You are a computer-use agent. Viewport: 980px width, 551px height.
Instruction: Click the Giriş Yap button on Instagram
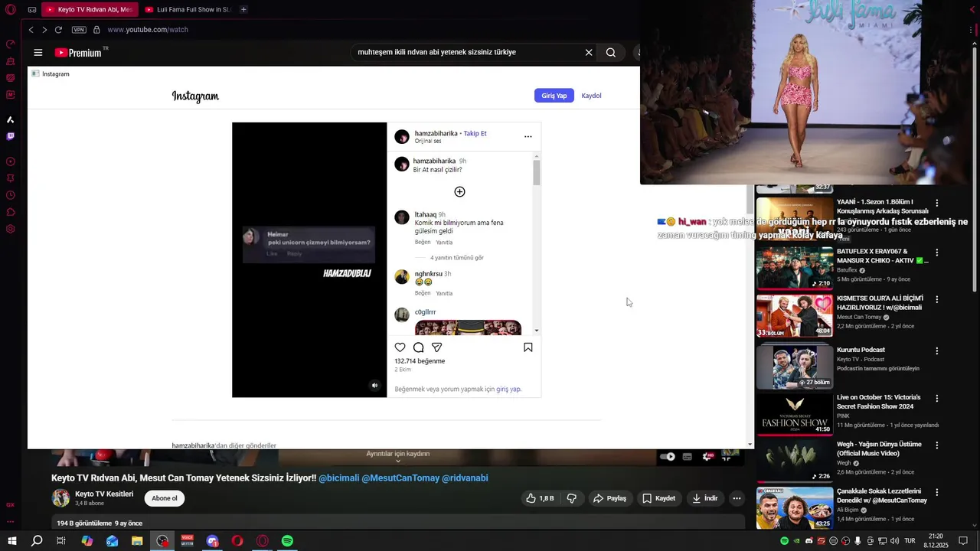pos(554,96)
